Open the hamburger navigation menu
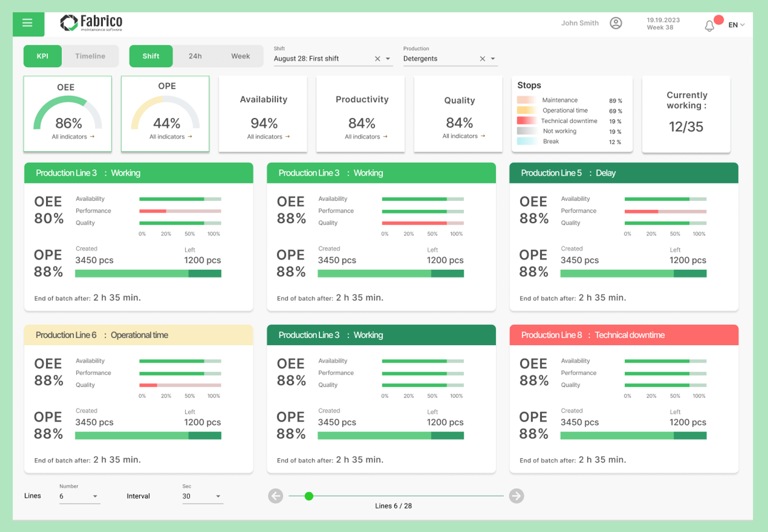Image resolution: width=768 pixels, height=532 pixels. [x=27, y=23]
